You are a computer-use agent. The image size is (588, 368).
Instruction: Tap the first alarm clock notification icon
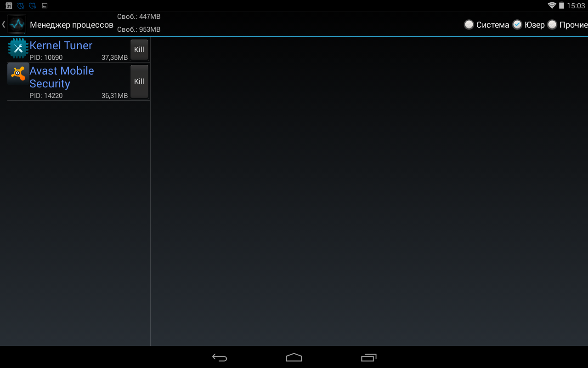coord(21,6)
